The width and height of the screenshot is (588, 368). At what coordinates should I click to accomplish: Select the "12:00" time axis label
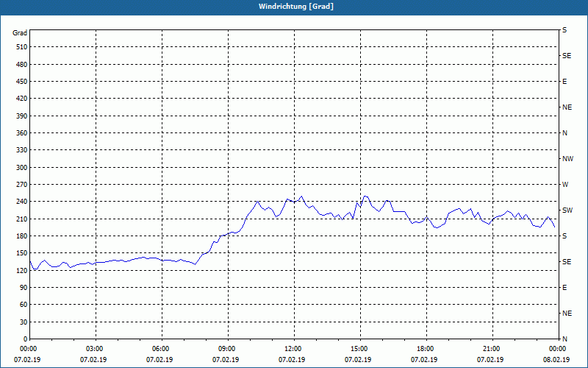(x=294, y=349)
